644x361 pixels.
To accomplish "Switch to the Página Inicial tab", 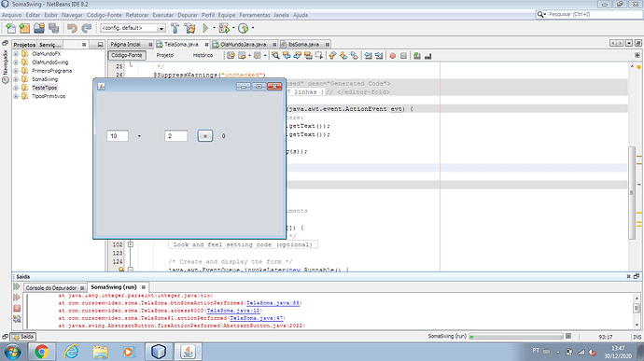I will coord(126,45).
